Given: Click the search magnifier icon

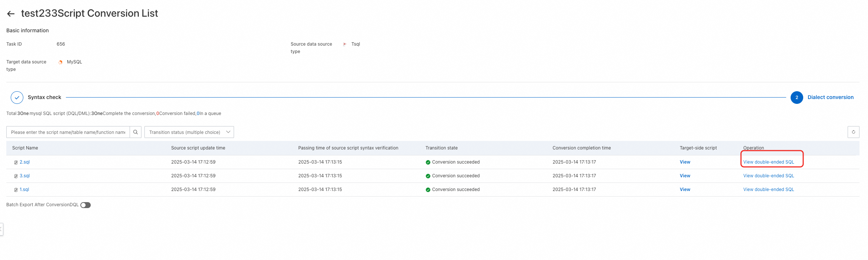Looking at the screenshot, I should 136,132.
